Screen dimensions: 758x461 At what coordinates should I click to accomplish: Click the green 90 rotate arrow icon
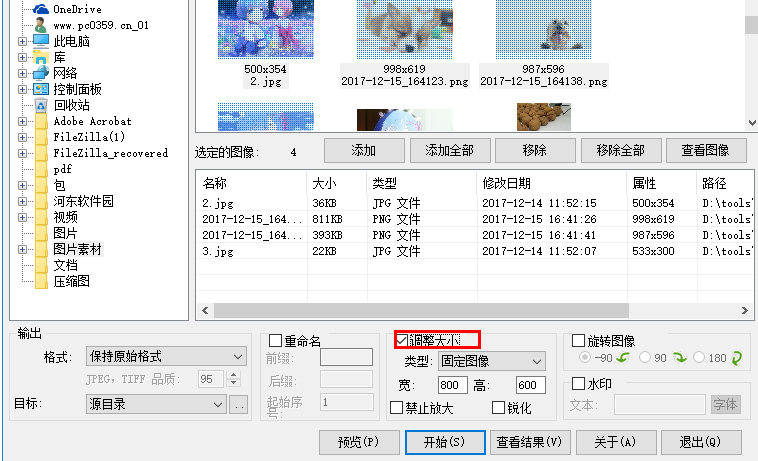coord(680,358)
